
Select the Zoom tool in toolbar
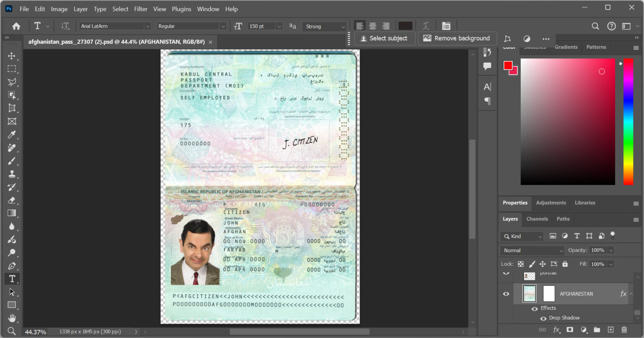pos(12,331)
